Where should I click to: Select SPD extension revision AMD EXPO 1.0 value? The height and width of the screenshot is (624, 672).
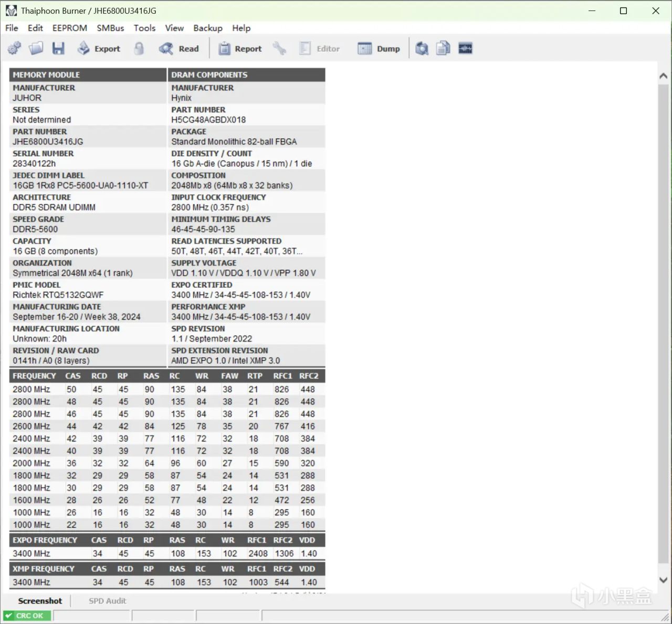[226, 361]
